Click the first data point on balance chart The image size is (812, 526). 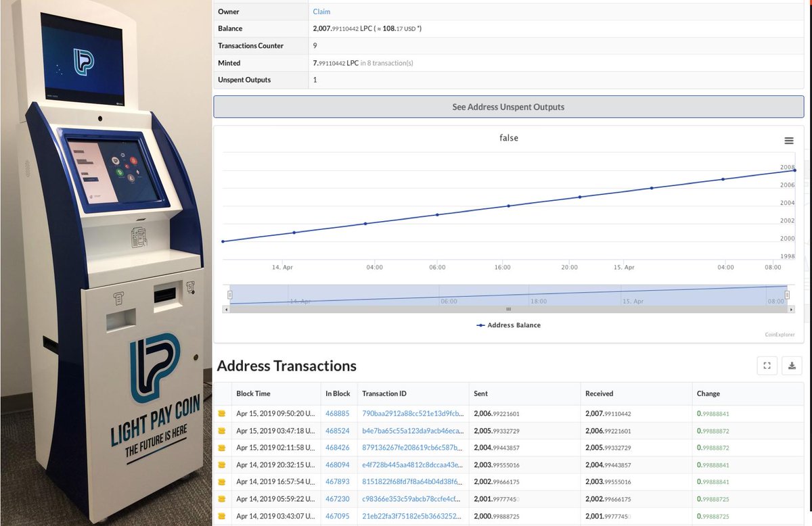223,241
